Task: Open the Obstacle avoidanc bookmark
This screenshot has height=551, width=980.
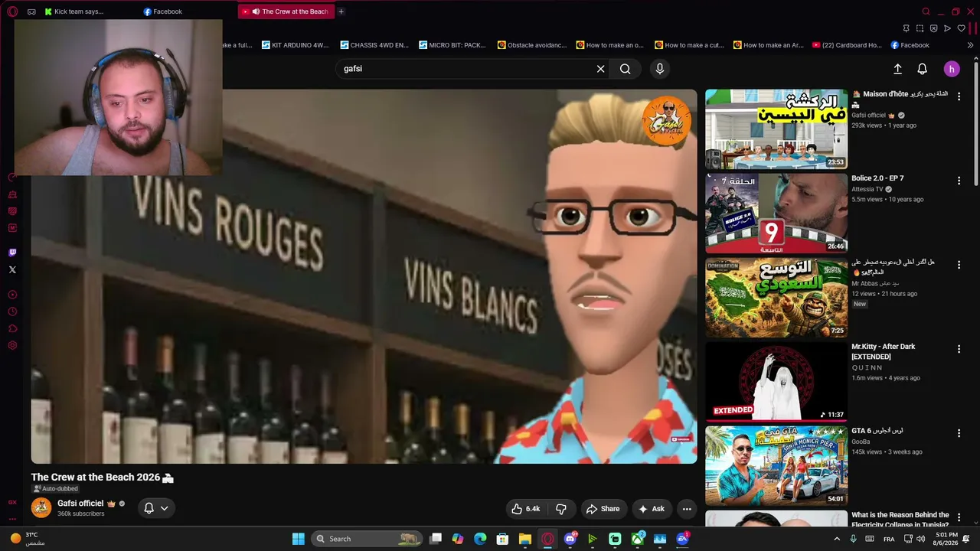Action: click(532, 45)
